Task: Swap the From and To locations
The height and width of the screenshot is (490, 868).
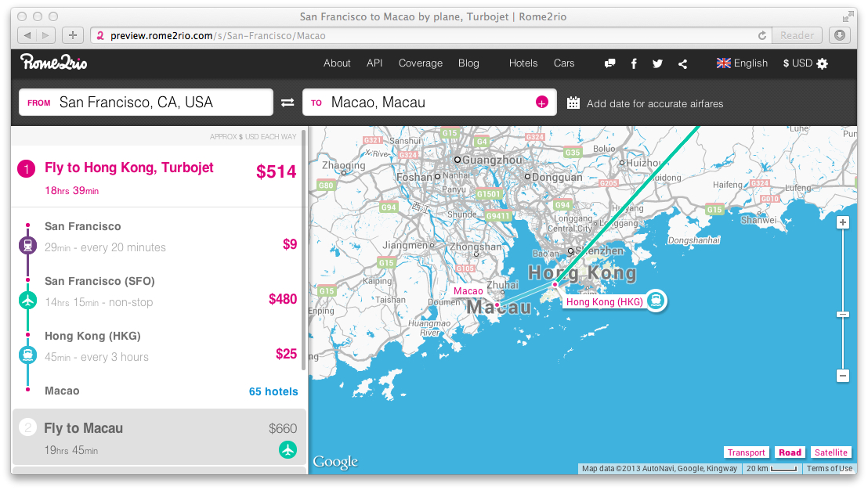Action: [x=288, y=103]
